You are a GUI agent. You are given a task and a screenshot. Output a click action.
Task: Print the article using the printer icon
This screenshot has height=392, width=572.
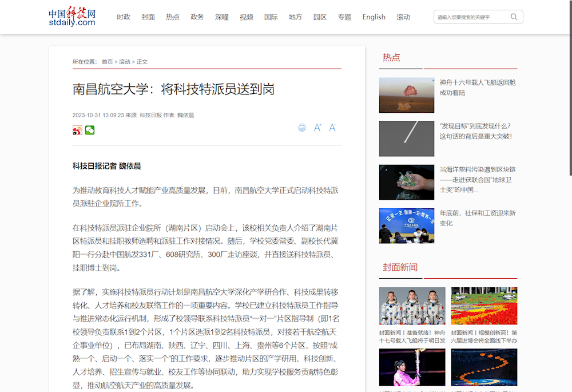(302, 128)
